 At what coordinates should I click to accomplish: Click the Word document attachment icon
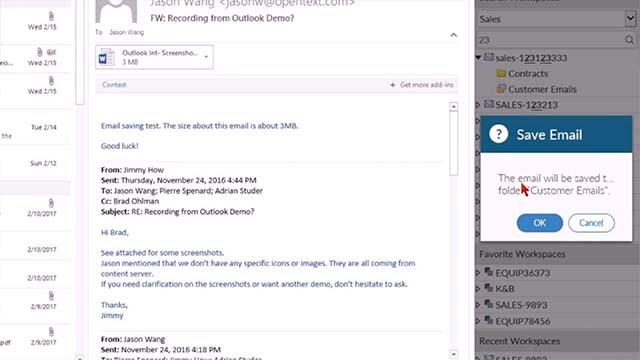click(107, 57)
